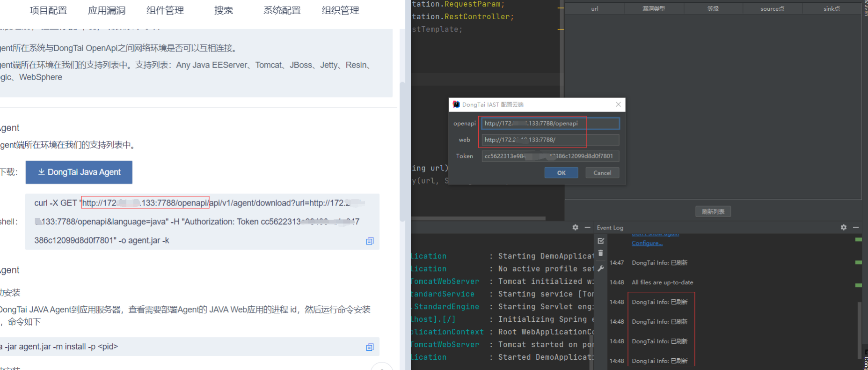The width and height of the screenshot is (868, 370).
Task: Open the 项目配置 menu tab
Action: pos(48,10)
